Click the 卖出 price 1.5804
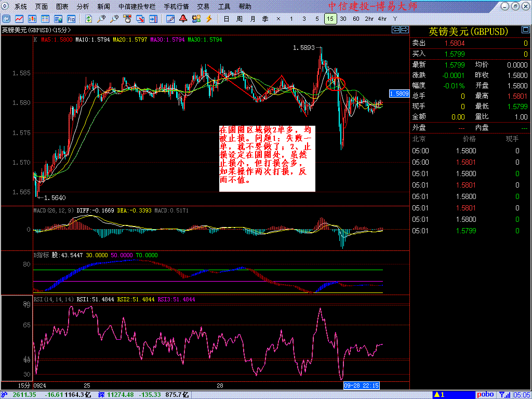 [455, 43]
